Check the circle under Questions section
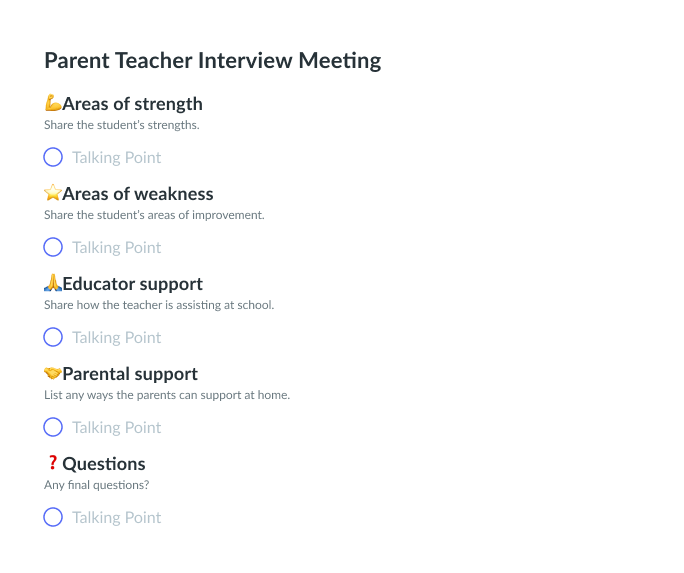This screenshot has width=684, height=573. pos(53,517)
